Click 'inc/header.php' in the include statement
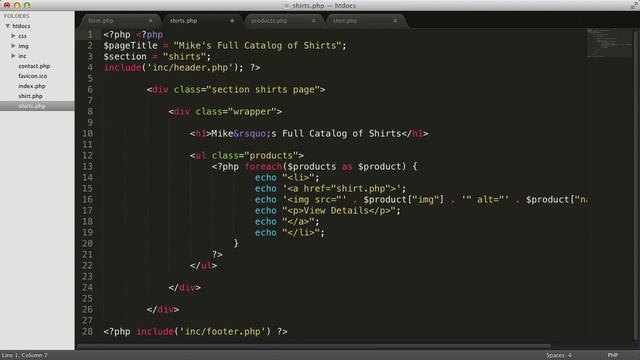 (x=190, y=67)
